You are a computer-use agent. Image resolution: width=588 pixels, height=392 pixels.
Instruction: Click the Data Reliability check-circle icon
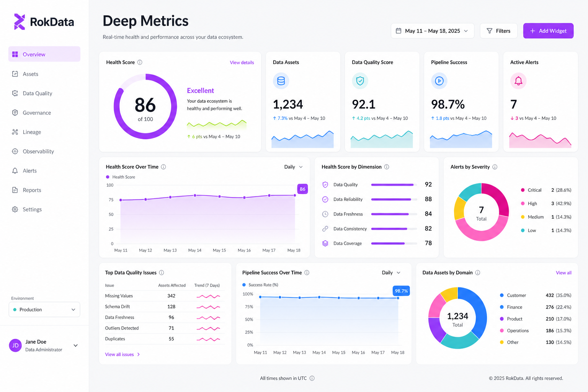click(x=325, y=199)
